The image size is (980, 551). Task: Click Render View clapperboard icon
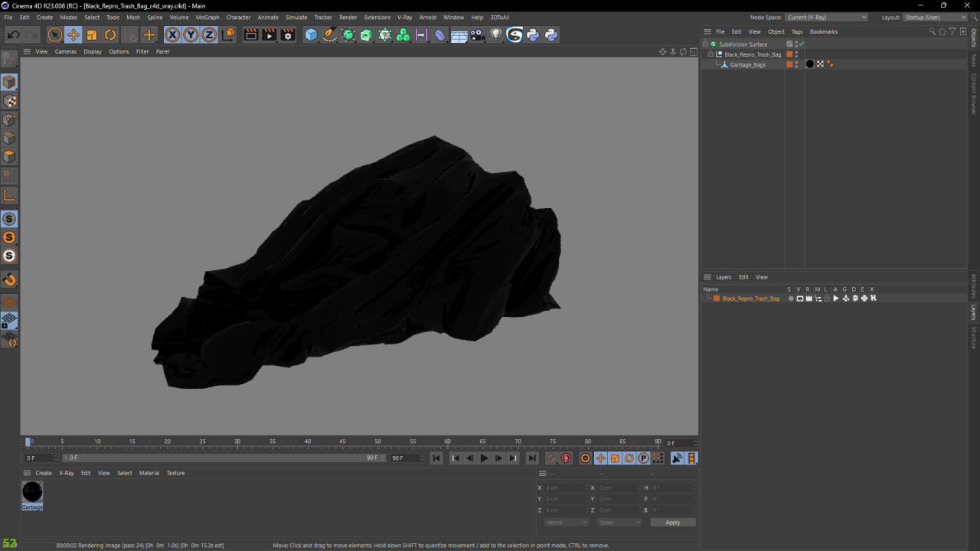(x=250, y=34)
